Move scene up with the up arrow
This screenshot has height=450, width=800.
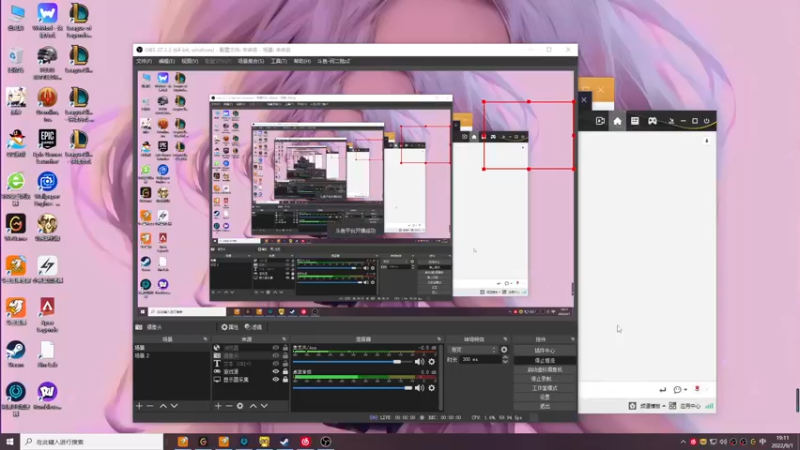tap(163, 406)
